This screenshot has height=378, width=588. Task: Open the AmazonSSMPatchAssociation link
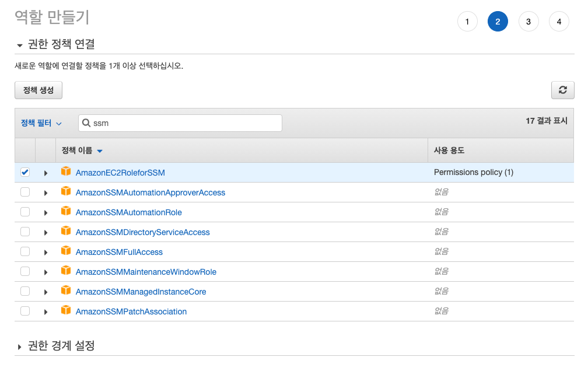[x=131, y=312]
